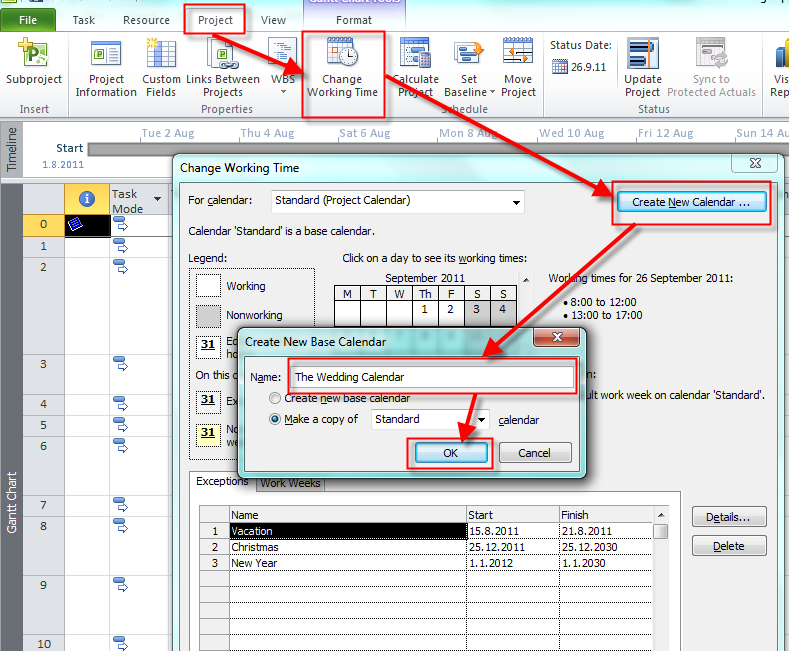Viewport: 789px width, 651px height.
Task: Switch to the Work Weeks tab
Action: tap(290, 483)
